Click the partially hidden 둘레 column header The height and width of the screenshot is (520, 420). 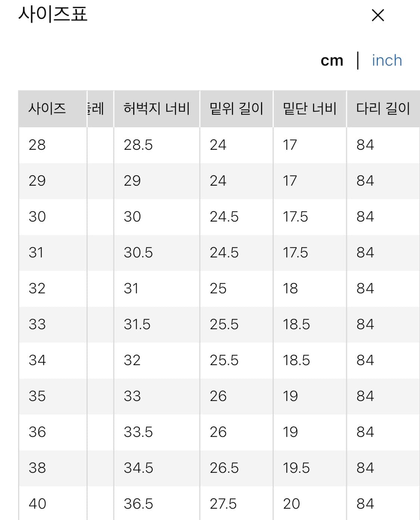click(x=96, y=109)
